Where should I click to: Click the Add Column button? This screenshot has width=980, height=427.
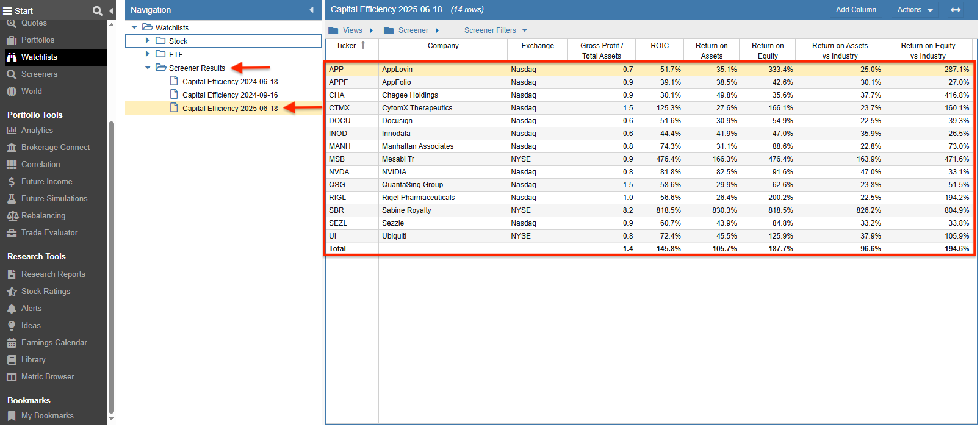point(856,10)
